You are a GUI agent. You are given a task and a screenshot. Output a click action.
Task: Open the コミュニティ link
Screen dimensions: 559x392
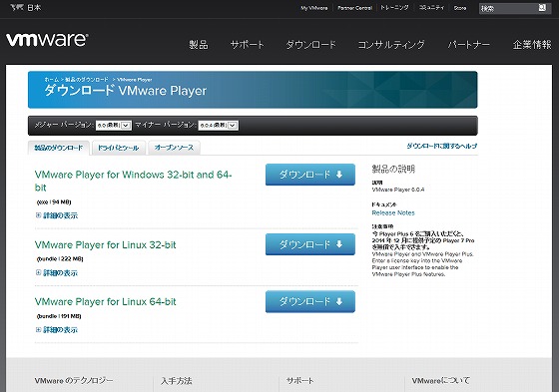pos(431,8)
